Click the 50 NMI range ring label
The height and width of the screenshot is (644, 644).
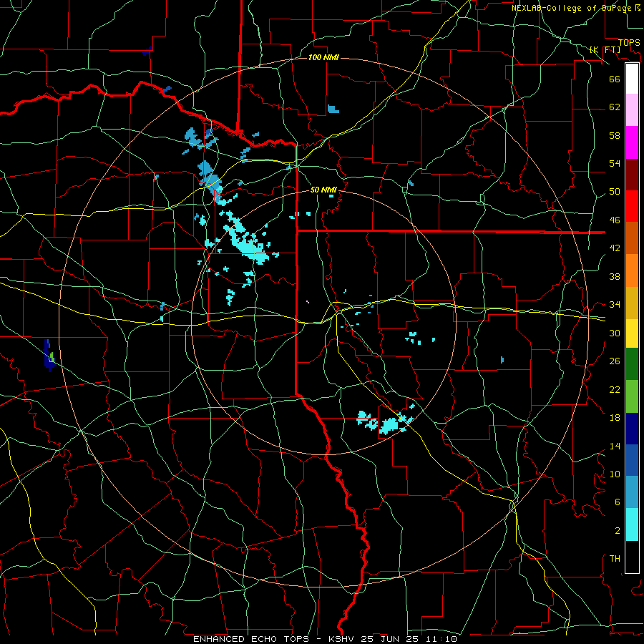323,190
